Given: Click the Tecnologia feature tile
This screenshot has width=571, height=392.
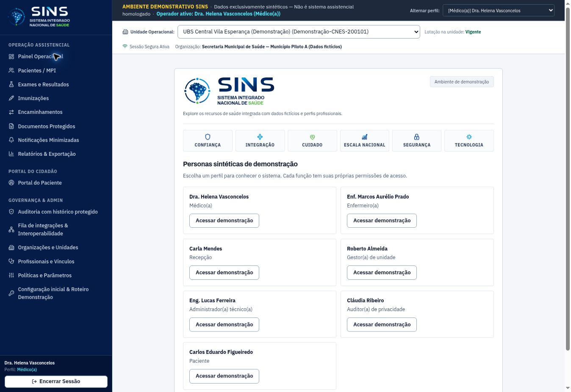Looking at the screenshot, I should (469, 141).
